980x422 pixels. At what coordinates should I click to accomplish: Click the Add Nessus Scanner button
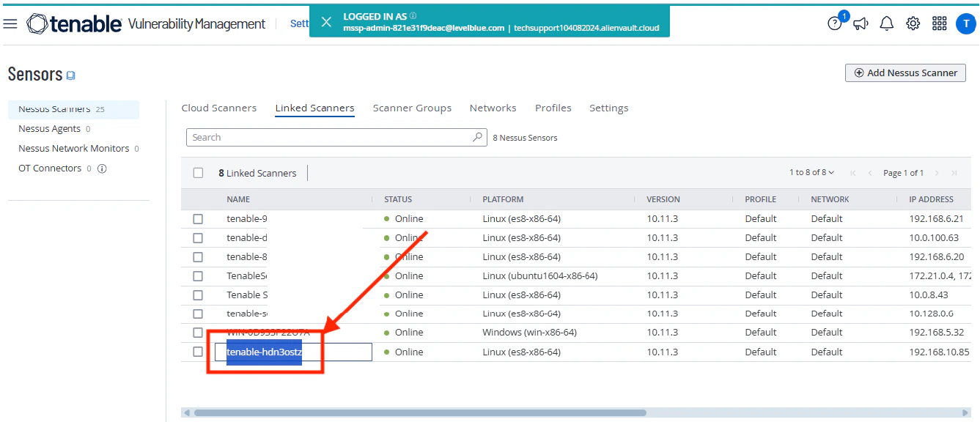click(905, 73)
